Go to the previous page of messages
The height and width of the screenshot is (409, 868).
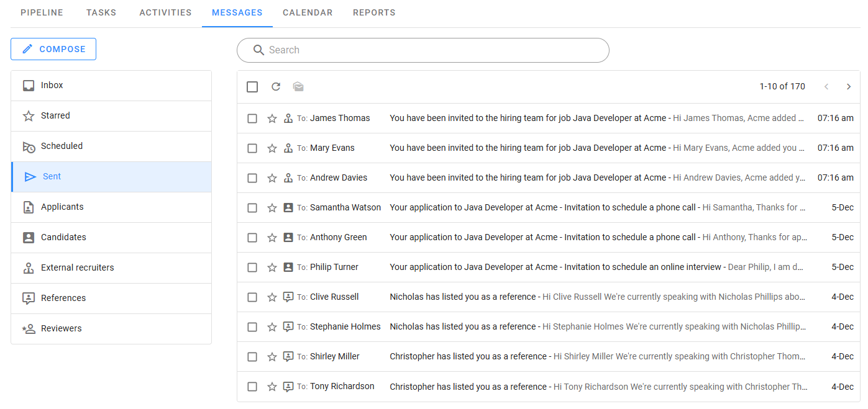pyautogui.click(x=826, y=87)
